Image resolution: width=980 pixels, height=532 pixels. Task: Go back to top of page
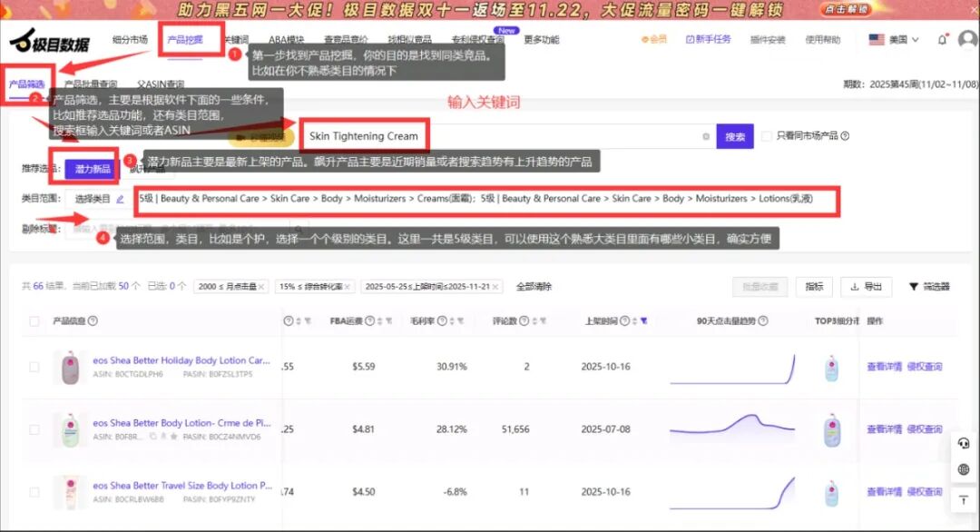click(x=963, y=499)
